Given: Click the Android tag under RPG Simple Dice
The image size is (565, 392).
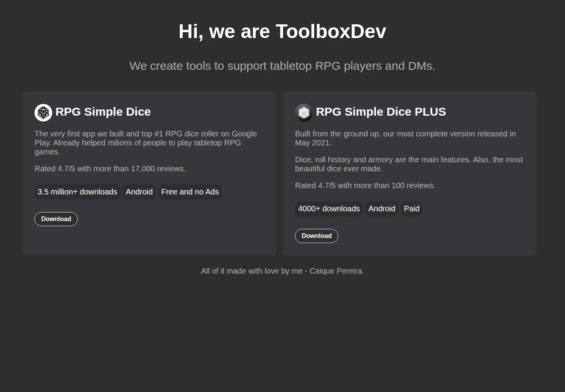Looking at the screenshot, I should (x=139, y=192).
